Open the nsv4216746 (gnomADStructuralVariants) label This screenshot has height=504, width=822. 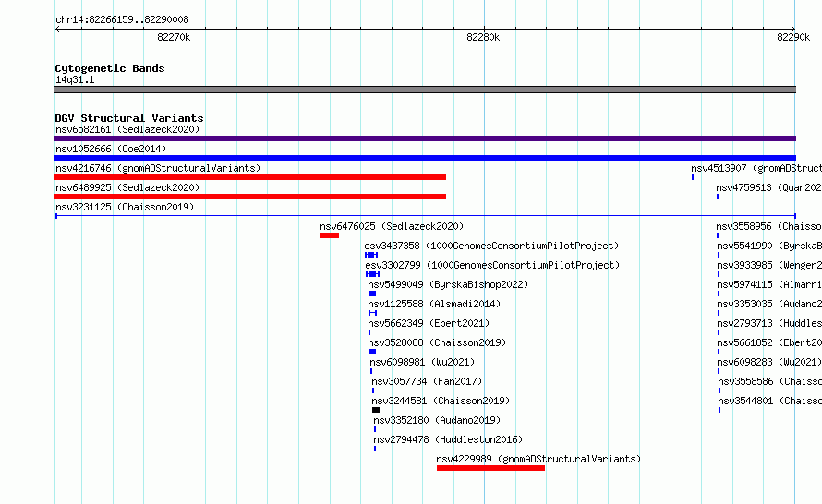coord(158,168)
